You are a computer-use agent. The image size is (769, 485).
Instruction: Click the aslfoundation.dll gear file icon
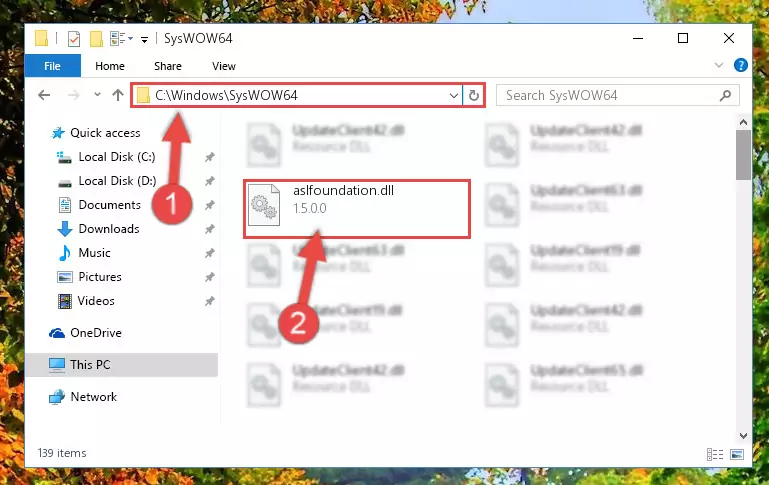(264, 205)
